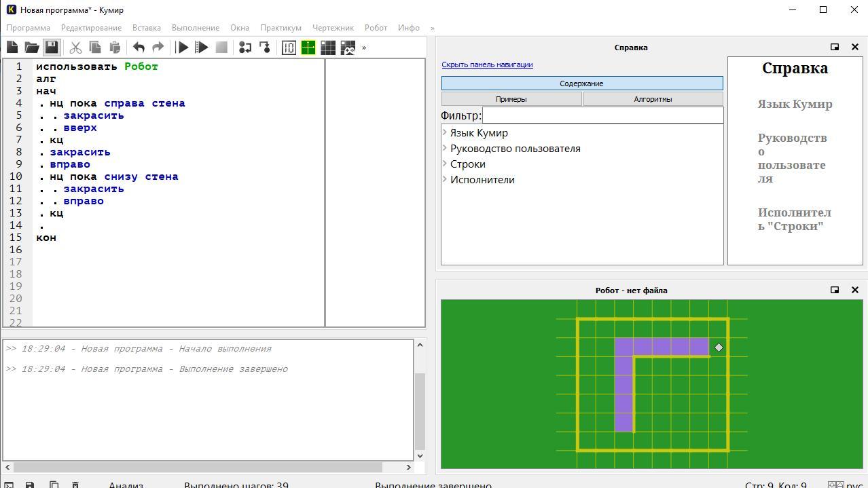Open the Окна menu
The width and height of the screenshot is (868, 488).
[240, 28]
